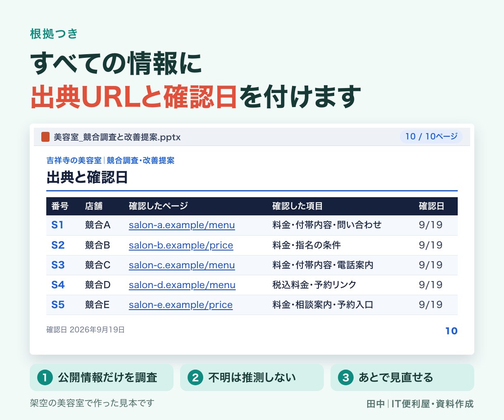504x420 pixels.
Task: Open the salon-c.example/menu link
Action: (182, 265)
